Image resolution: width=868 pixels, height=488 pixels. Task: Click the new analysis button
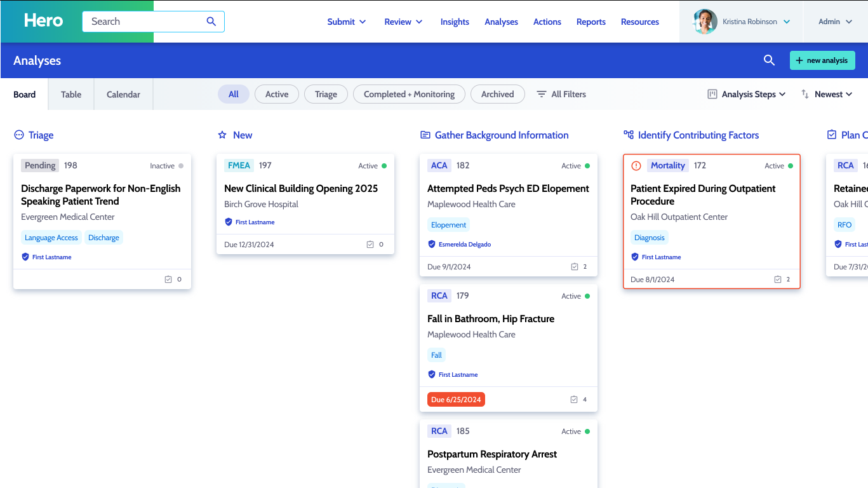point(822,60)
